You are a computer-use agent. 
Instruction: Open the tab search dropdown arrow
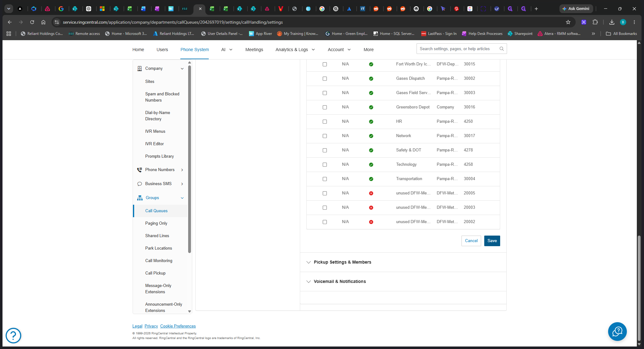coord(9,9)
